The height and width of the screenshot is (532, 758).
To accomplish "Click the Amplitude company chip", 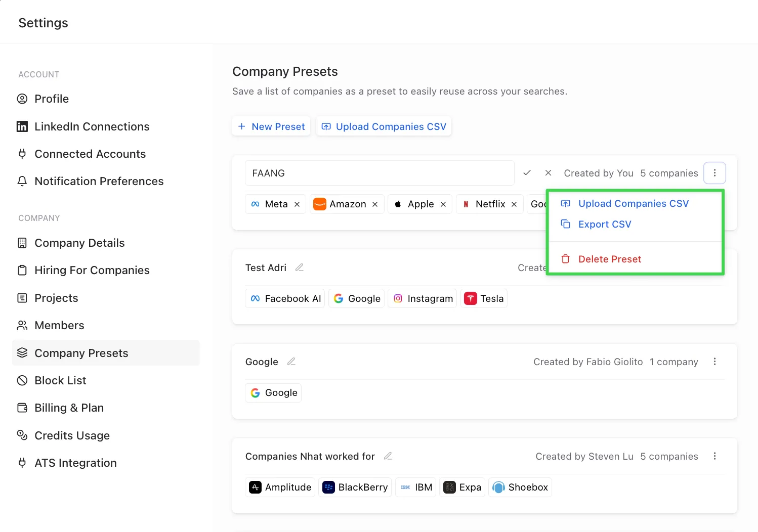I will pos(280,487).
